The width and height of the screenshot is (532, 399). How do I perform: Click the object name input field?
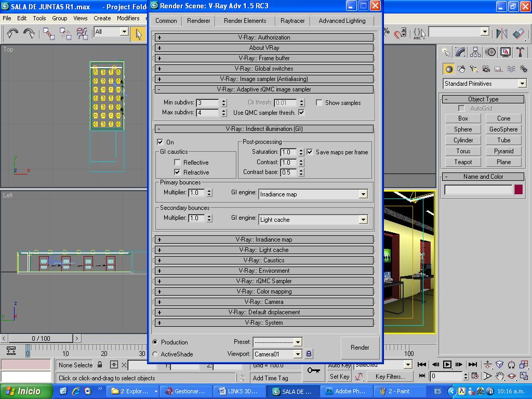(x=478, y=190)
